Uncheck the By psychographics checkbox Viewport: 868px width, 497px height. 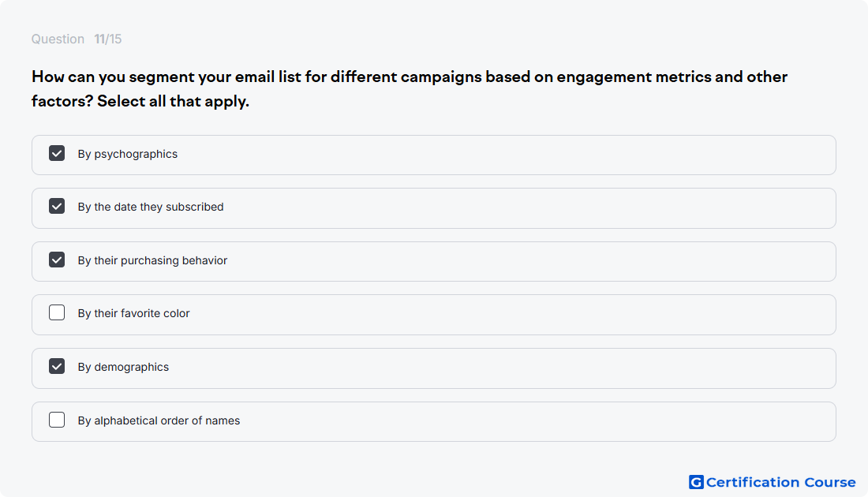click(x=57, y=153)
